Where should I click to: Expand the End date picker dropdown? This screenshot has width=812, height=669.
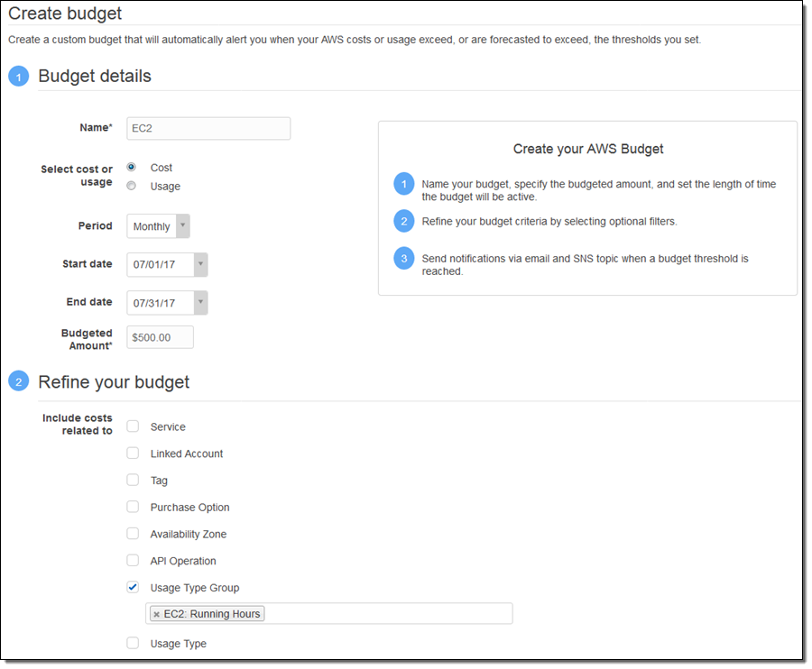pyautogui.click(x=200, y=303)
